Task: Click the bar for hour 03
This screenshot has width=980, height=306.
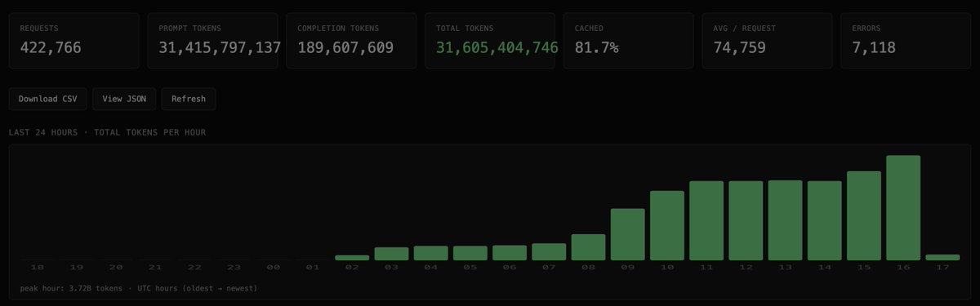Action: [391, 254]
